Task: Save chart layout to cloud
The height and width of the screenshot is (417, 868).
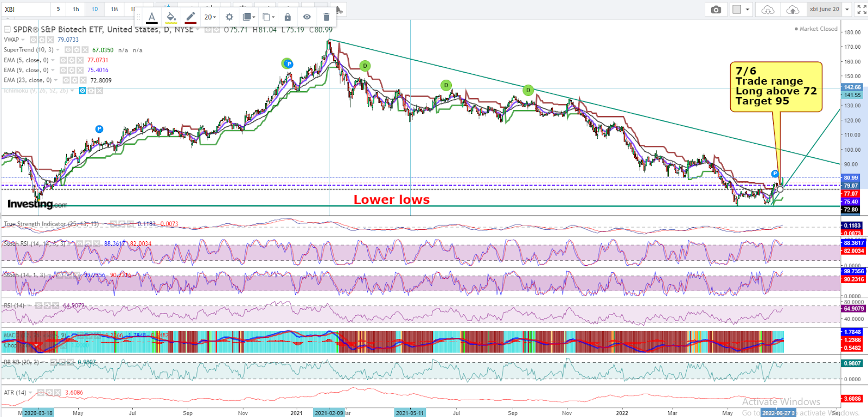Action: tap(793, 9)
